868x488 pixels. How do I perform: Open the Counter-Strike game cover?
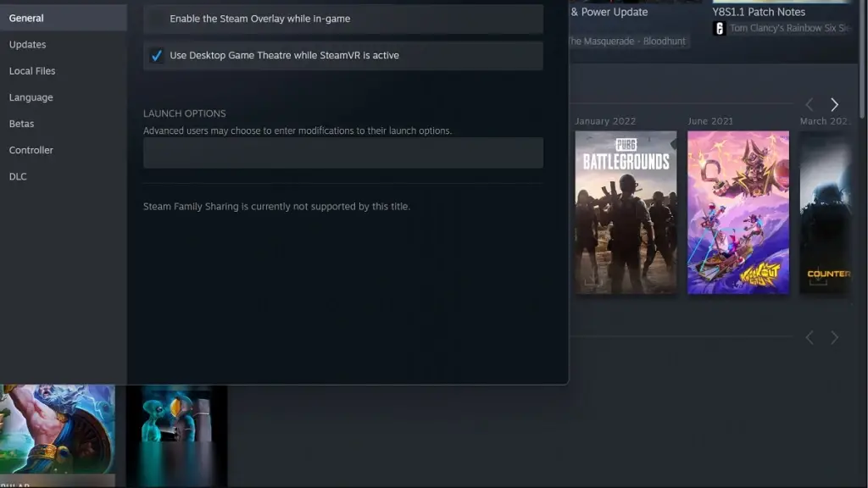[x=825, y=213]
